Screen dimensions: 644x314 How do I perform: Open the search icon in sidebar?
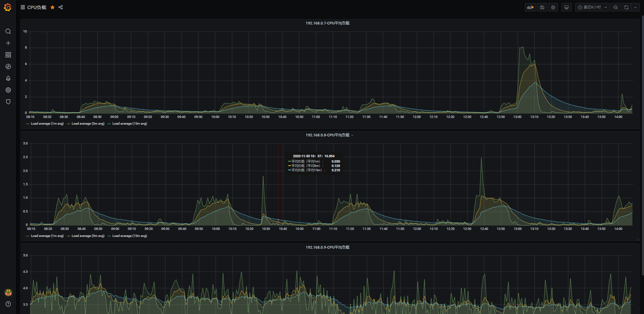pyautogui.click(x=8, y=32)
